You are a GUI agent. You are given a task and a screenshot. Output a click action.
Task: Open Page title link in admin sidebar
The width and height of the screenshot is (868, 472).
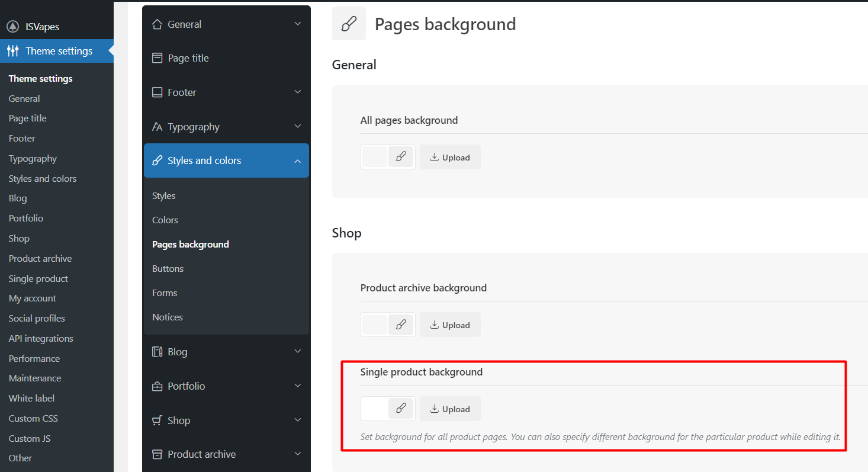click(x=28, y=118)
